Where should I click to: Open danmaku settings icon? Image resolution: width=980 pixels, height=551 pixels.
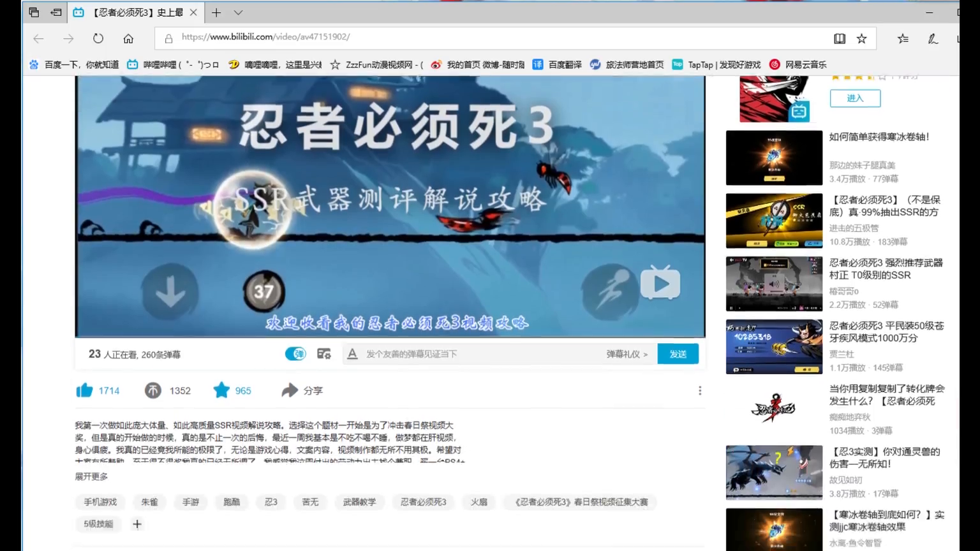tap(324, 354)
